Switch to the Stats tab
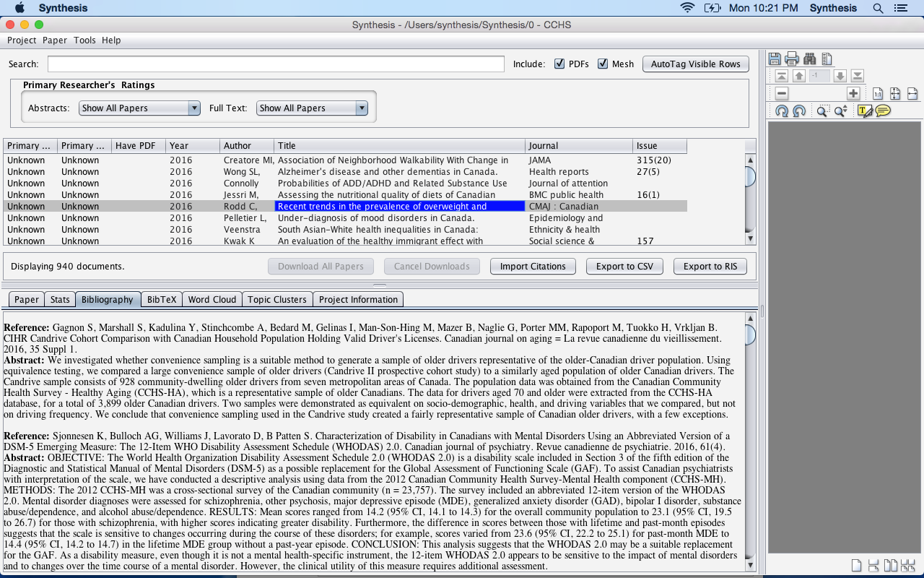The width and height of the screenshot is (924, 578). [60, 299]
